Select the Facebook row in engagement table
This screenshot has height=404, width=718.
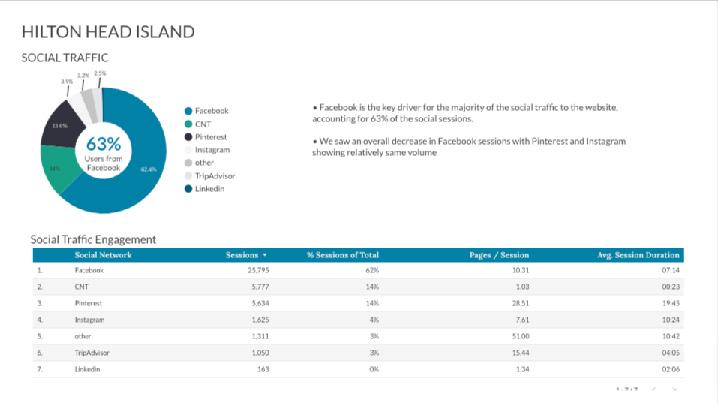358,270
